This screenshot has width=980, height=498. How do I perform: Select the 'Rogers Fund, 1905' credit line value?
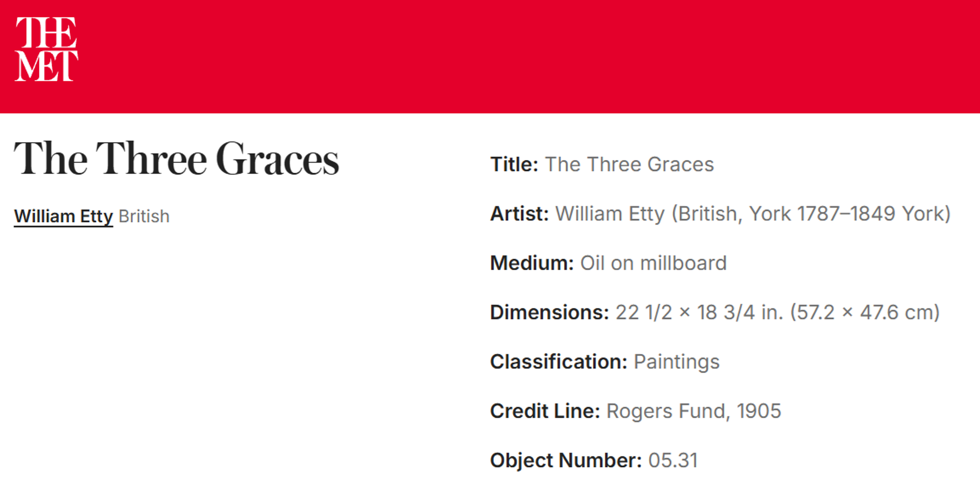(693, 411)
